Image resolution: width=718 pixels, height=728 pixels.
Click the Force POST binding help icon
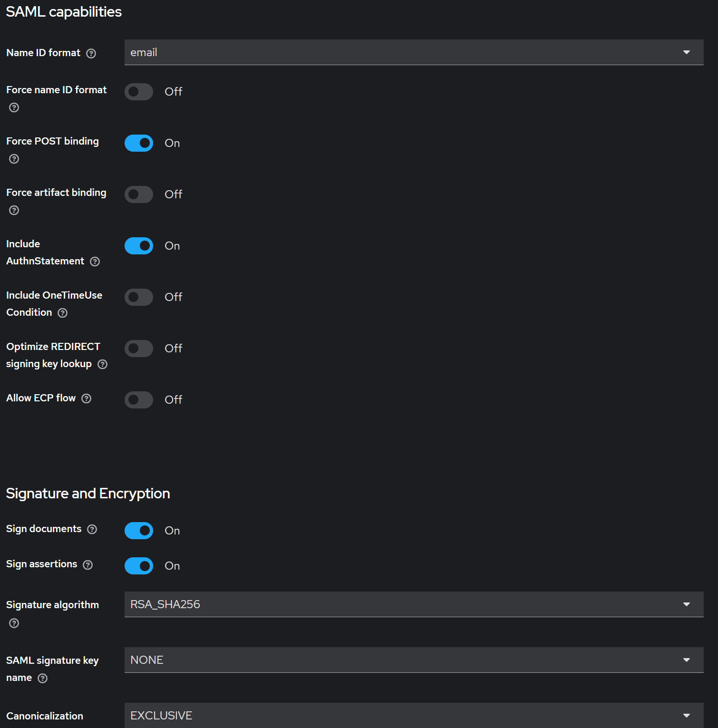14,159
